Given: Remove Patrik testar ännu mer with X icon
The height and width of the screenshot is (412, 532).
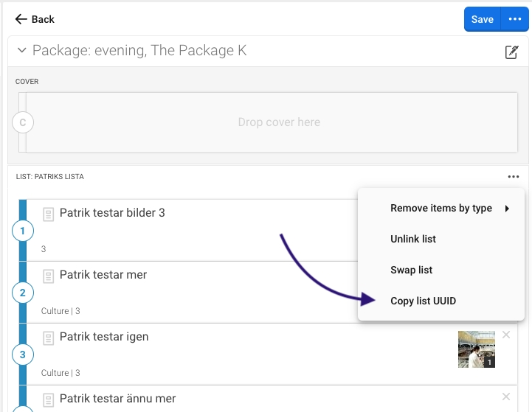Looking at the screenshot, I should (x=506, y=397).
